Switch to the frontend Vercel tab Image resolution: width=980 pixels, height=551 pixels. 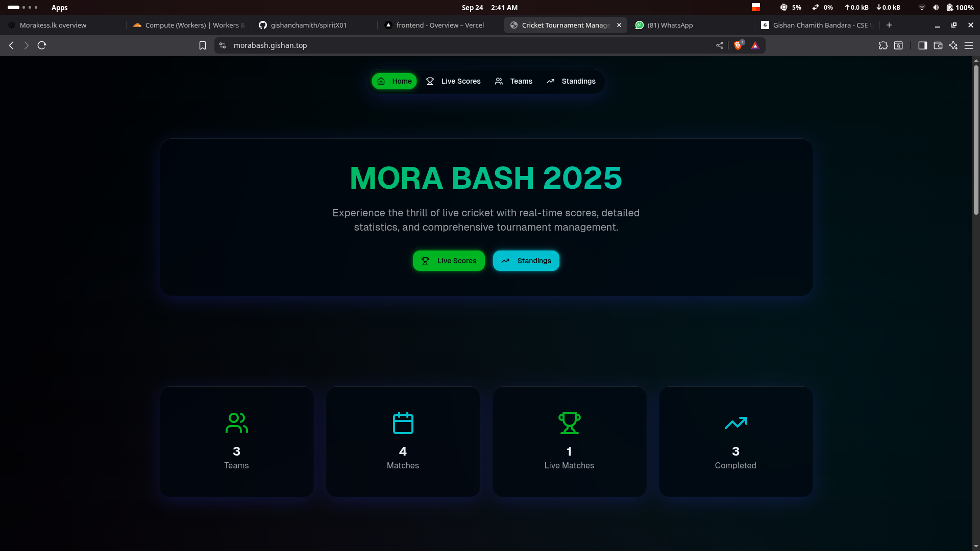[439, 25]
